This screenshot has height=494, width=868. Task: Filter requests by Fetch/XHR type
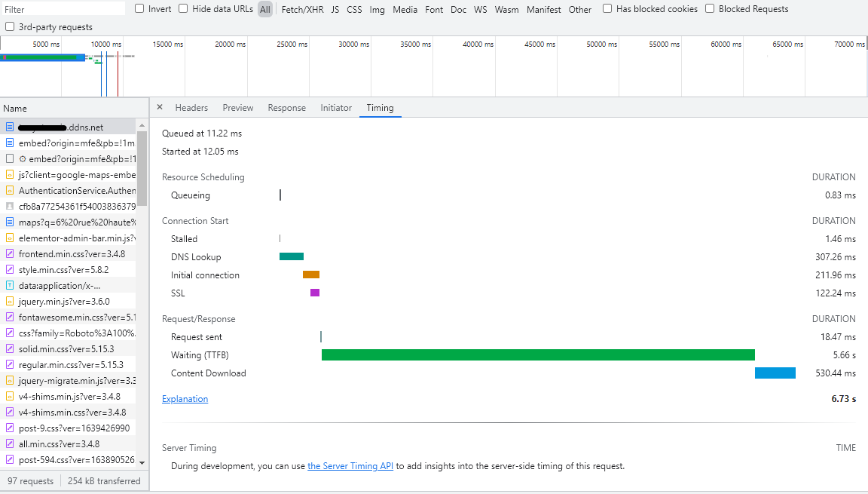[x=302, y=9]
